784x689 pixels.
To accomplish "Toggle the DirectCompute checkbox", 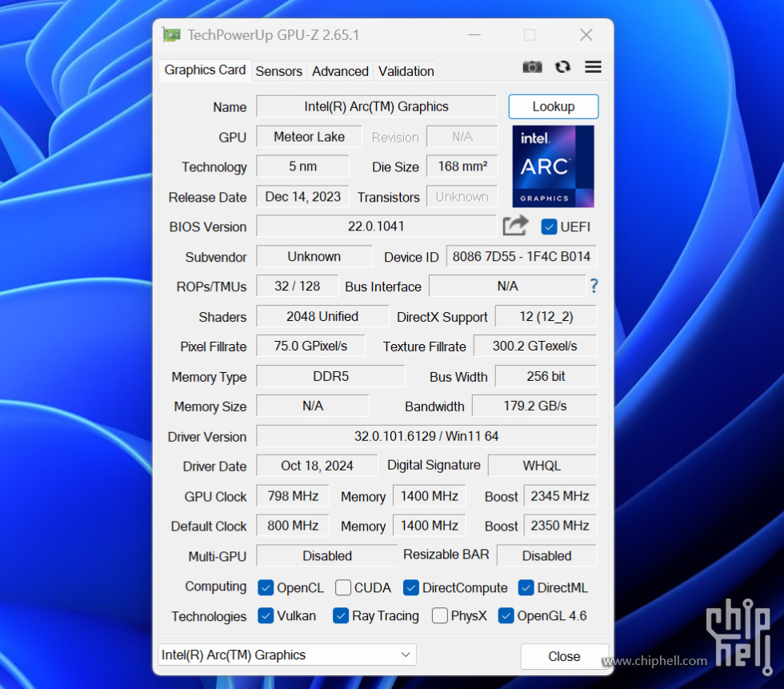I will tap(410, 587).
